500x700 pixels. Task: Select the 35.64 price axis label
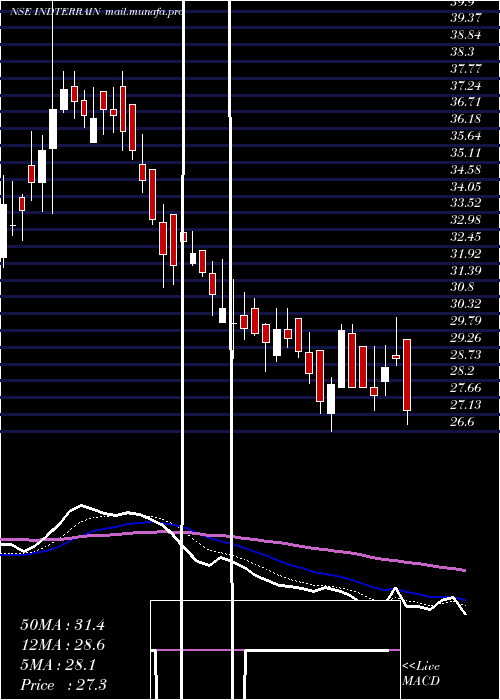[467, 136]
